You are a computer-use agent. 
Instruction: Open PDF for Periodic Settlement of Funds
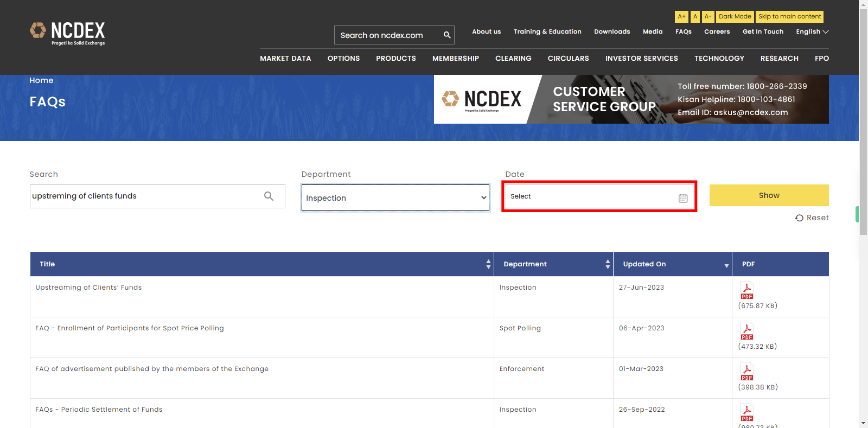click(x=747, y=413)
